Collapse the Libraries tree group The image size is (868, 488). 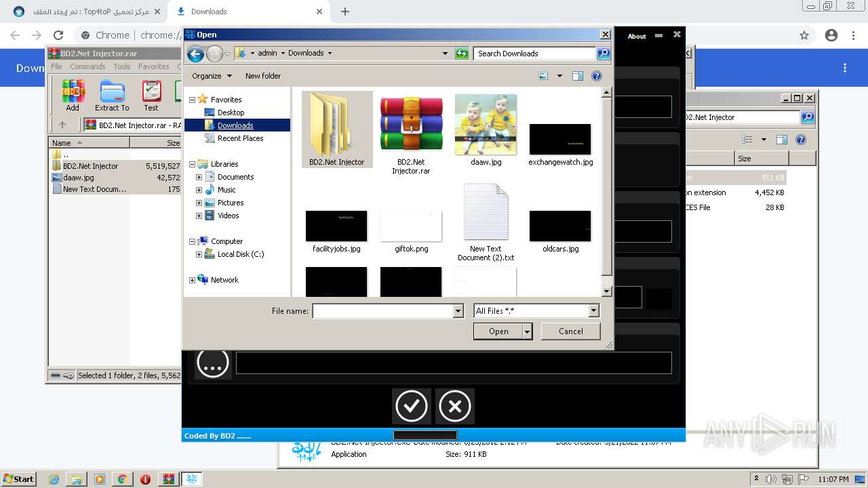tap(192, 164)
